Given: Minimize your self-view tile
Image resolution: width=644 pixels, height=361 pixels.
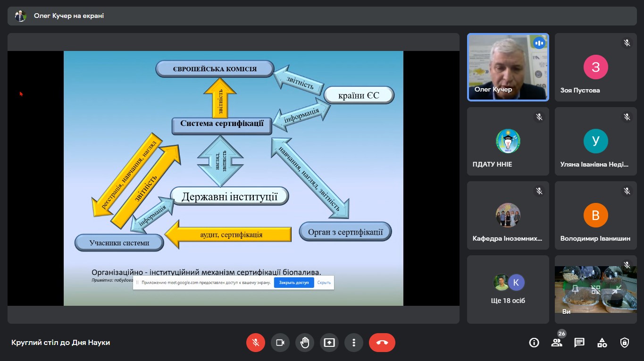Looking at the screenshot, I should (x=617, y=289).
